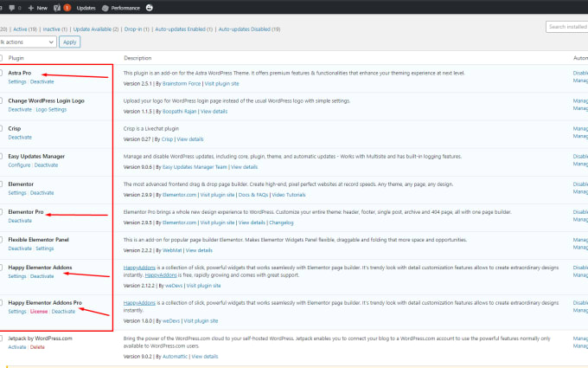Viewport: 588px width, 368px height.
Task: Filter plugins by Inactive (1)
Action: [x=55, y=29]
